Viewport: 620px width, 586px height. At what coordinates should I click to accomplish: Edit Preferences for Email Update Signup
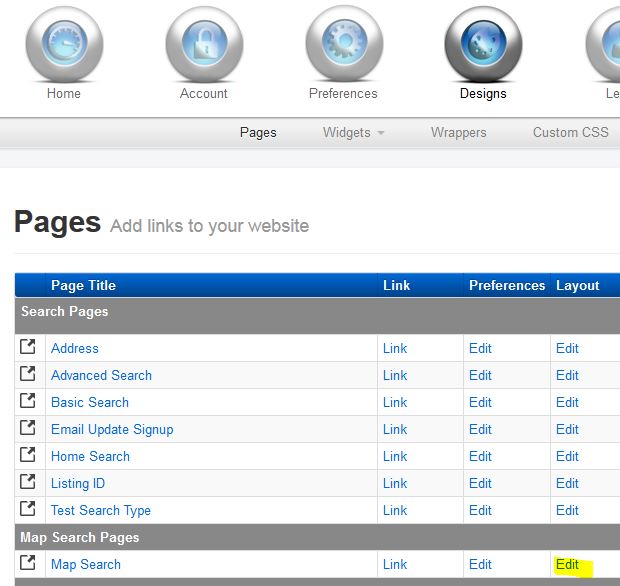[480, 429]
